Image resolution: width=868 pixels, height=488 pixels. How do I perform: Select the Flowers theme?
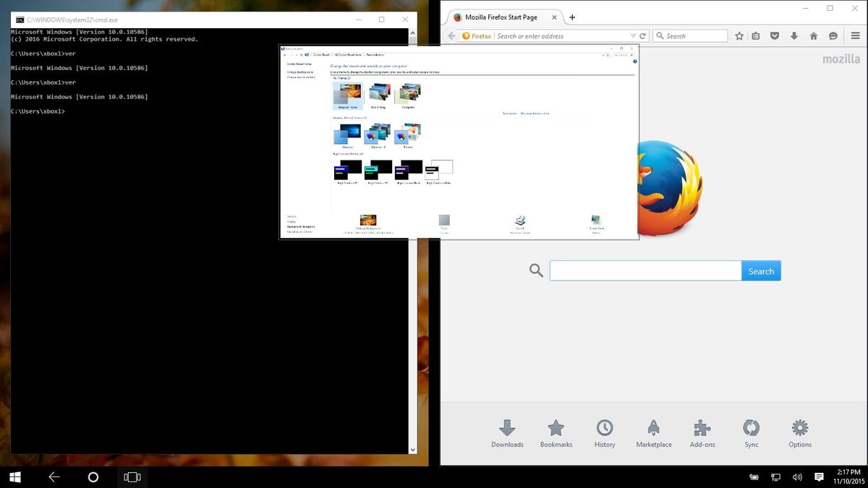407,133
